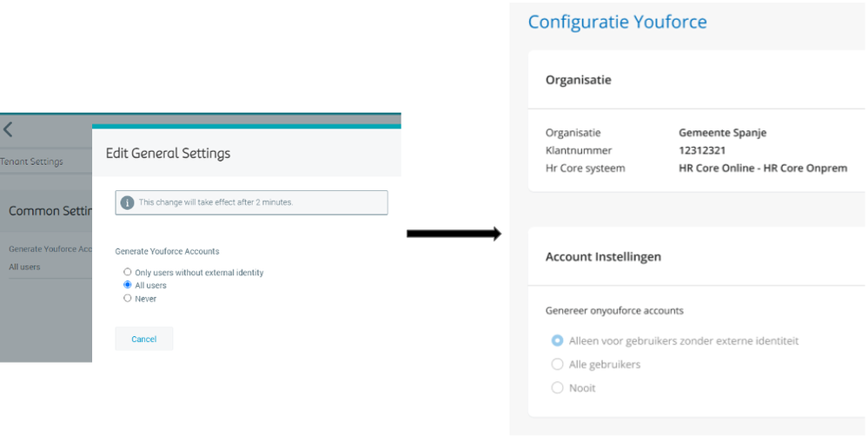The width and height of the screenshot is (868, 436).
Task: Click the Common Settings heading
Action: pyautogui.click(x=47, y=211)
